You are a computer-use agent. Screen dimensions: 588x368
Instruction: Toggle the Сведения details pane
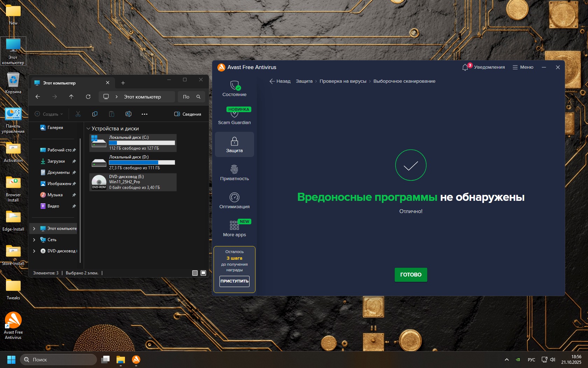coord(188,114)
